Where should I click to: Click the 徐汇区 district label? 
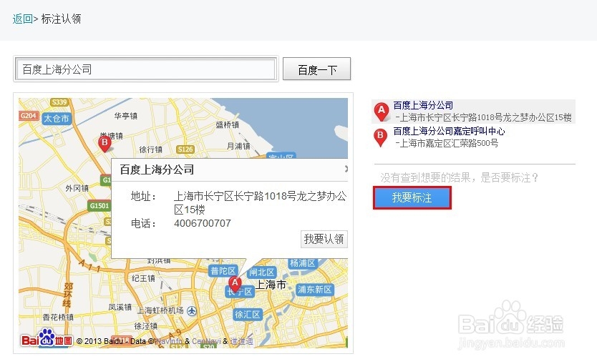247,314
